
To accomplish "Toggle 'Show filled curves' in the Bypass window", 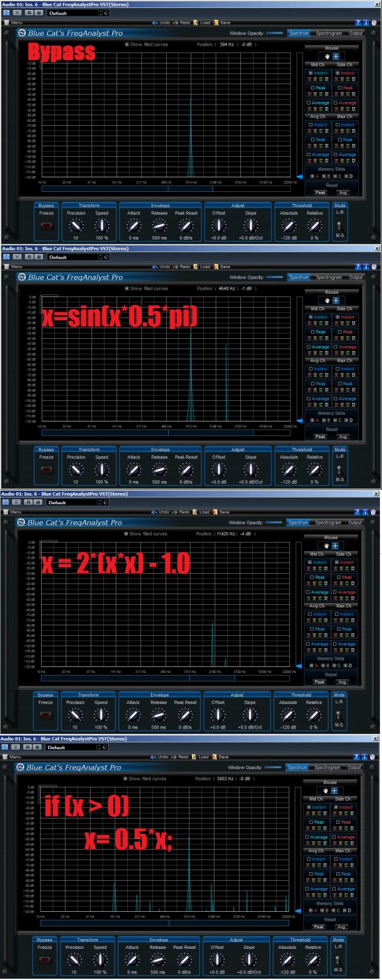I will (x=146, y=45).
